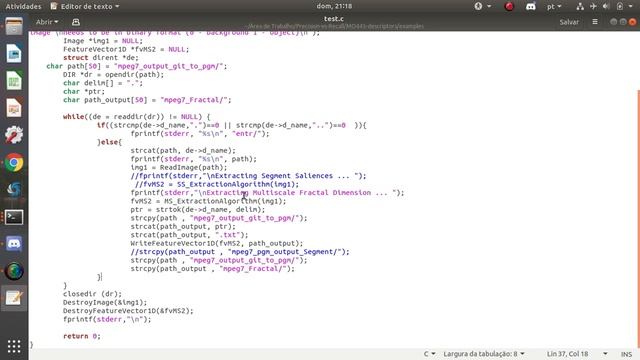Click the 'DestroyImage(&img1);' line
The width and height of the screenshot is (640, 360).
(x=105, y=302)
